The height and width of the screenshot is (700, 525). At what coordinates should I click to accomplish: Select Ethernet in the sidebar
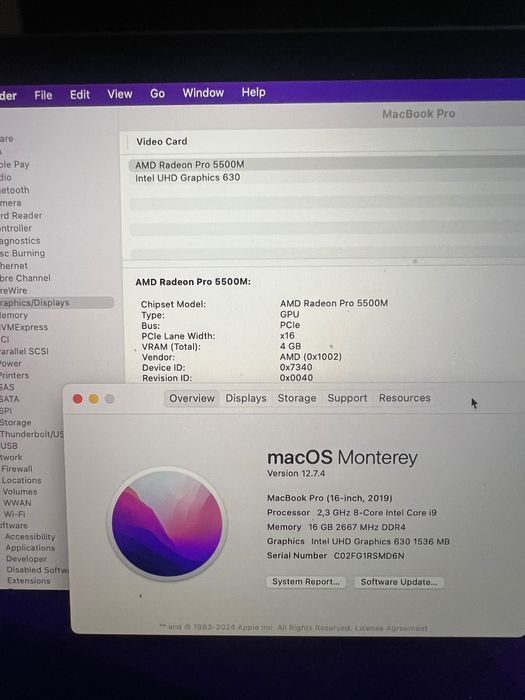click(x=14, y=266)
